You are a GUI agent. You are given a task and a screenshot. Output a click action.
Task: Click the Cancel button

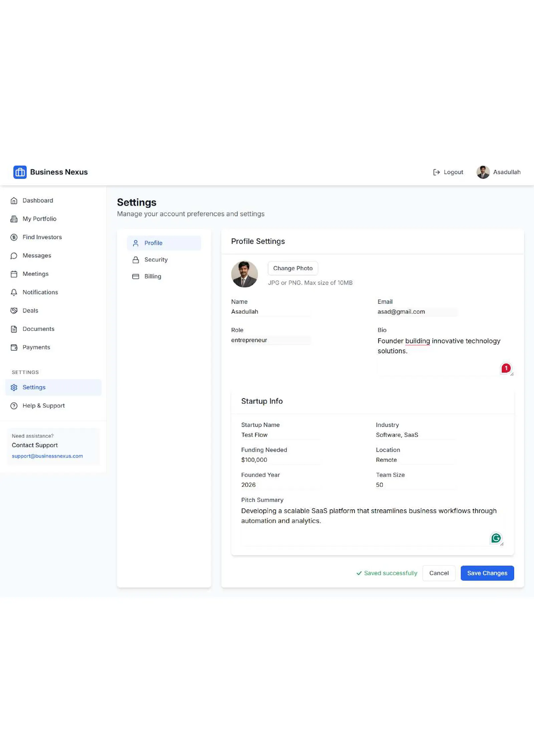[x=439, y=573]
